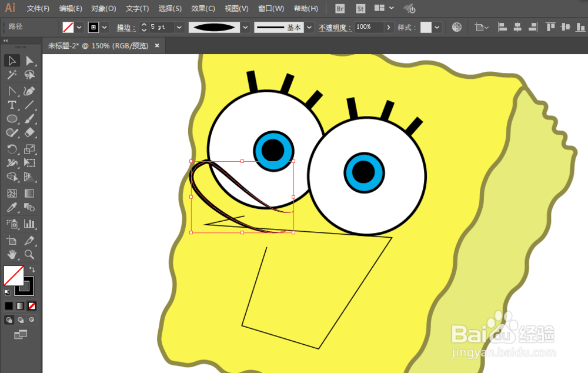The image size is (588, 373).
Task: Click the opacity 100% input field
Action: (369, 27)
